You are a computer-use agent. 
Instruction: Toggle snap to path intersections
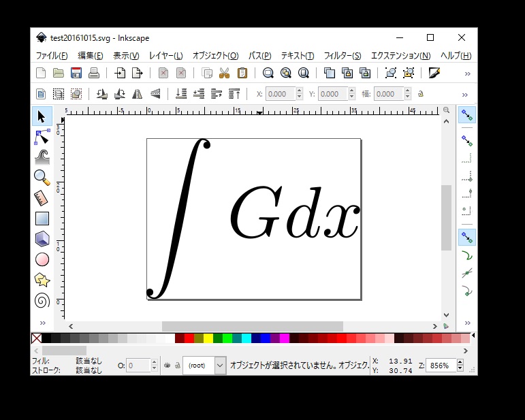point(466,273)
